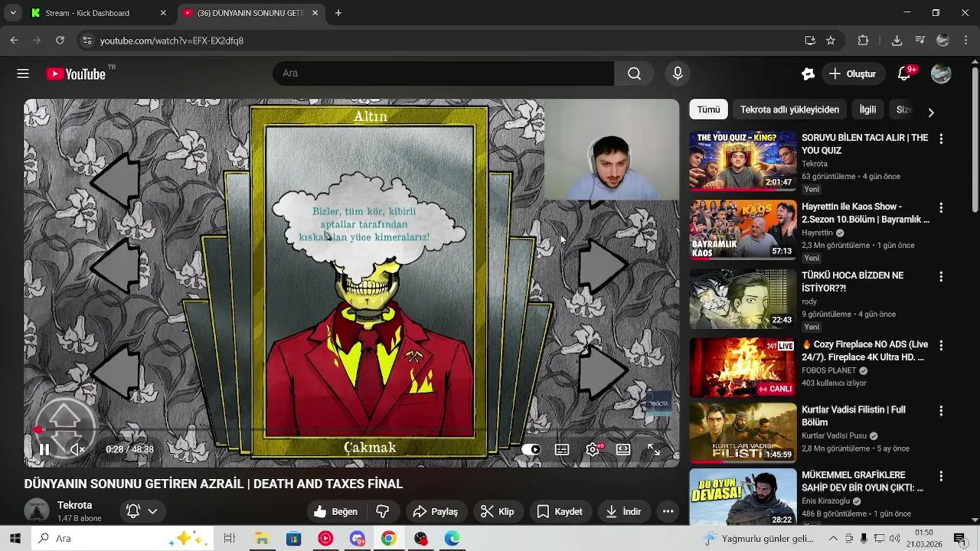
Task: Start voice search with the microphone
Action: [x=678, y=73]
